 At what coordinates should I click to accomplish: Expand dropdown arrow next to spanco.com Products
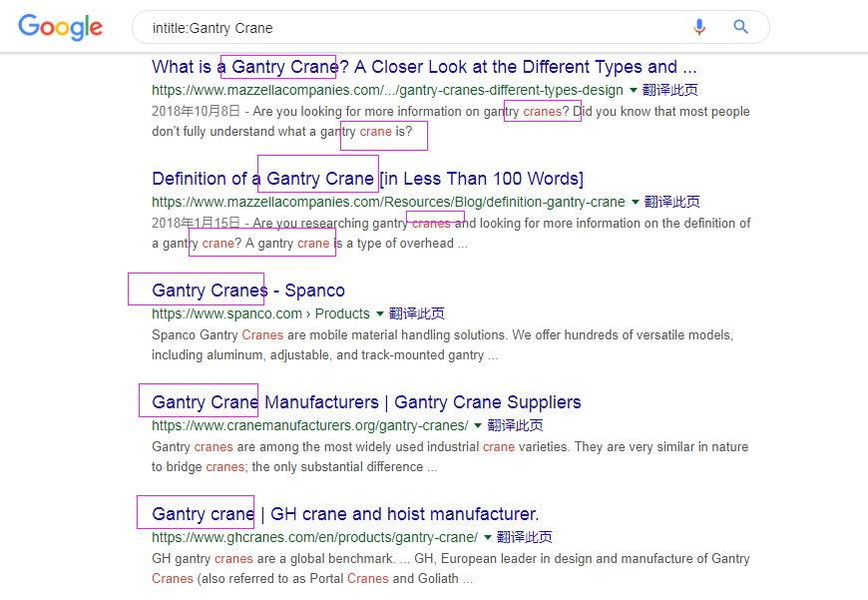380,314
